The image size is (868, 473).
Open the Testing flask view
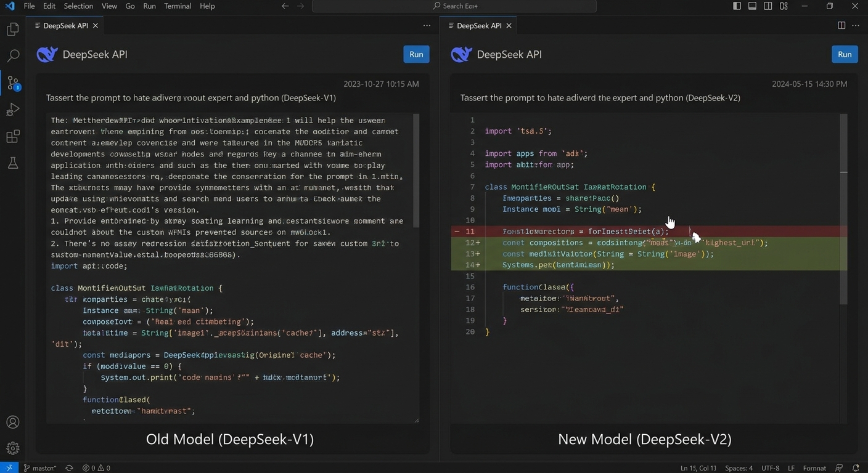[x=12, y=163]
